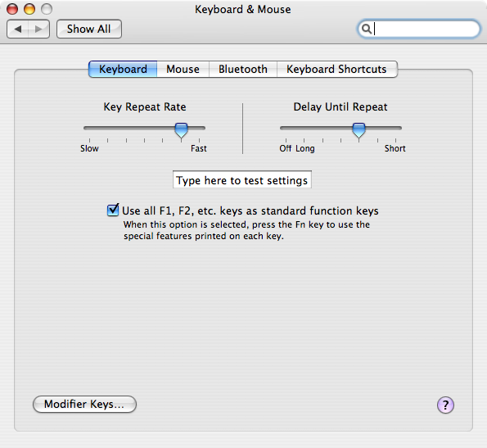
Task: Click the Show All button
Action: [x=89, y=29]
